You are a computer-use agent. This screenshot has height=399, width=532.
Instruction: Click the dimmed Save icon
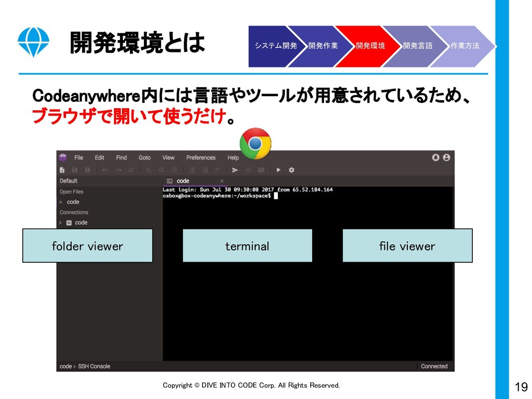(75, 170)
